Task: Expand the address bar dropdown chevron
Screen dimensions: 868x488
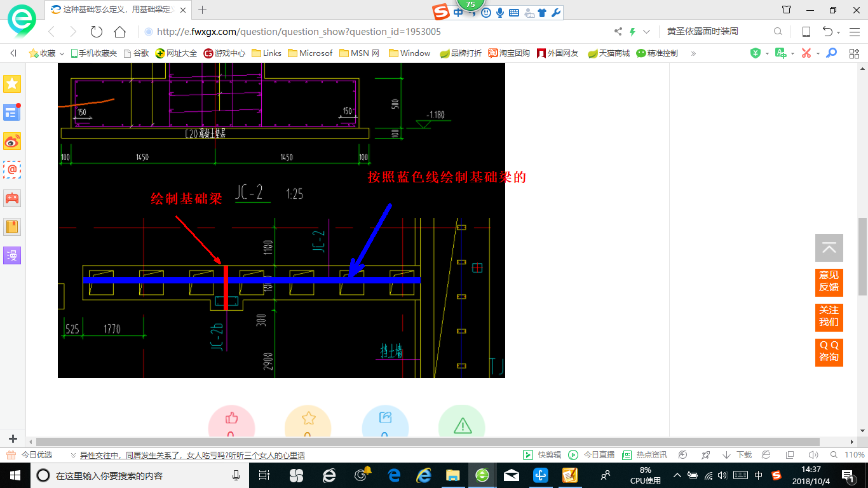Action: (647, 32)
